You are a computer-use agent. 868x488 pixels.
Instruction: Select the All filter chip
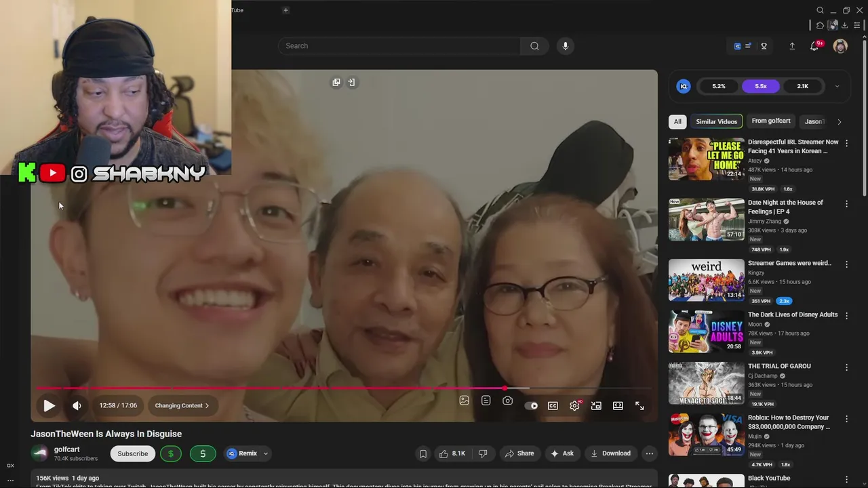pos(677,121)
